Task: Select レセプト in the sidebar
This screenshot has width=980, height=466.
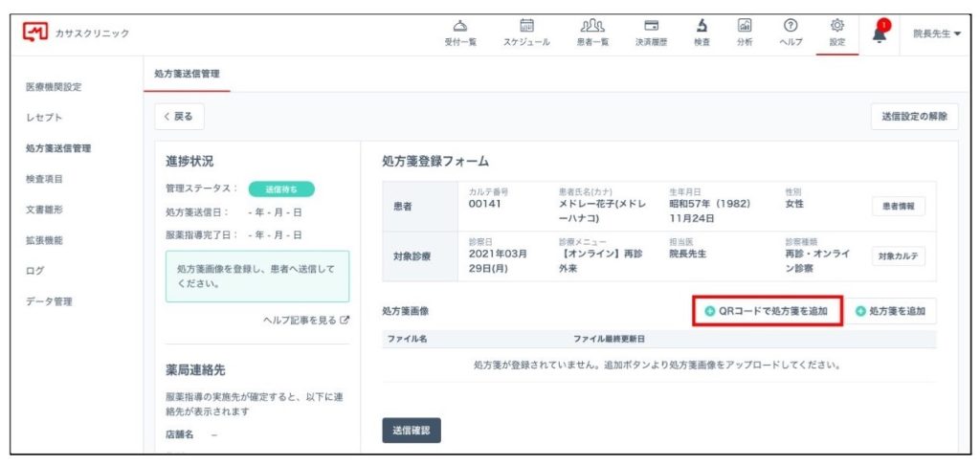Action: point(44,118)
